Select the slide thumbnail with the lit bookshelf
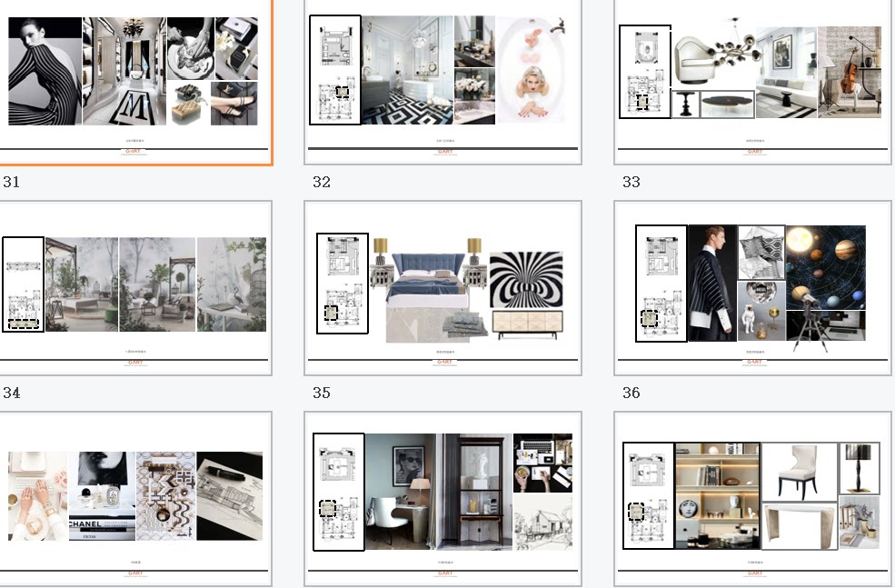This screenshot has width=895, height=588. (x=753, y=499)
